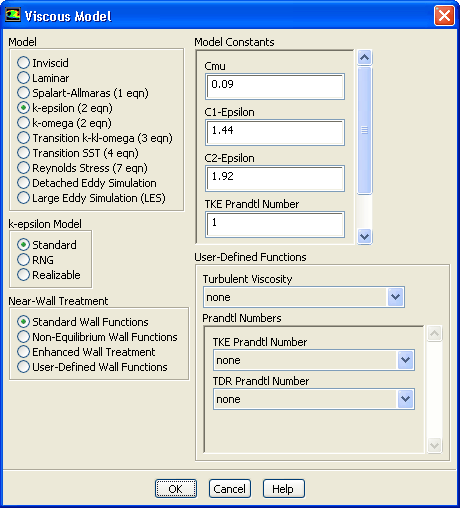The width and height of the screenshot is (460, 508).
Task: Click the Model Constants scrollbar thumb
Action: click(364, 130)
